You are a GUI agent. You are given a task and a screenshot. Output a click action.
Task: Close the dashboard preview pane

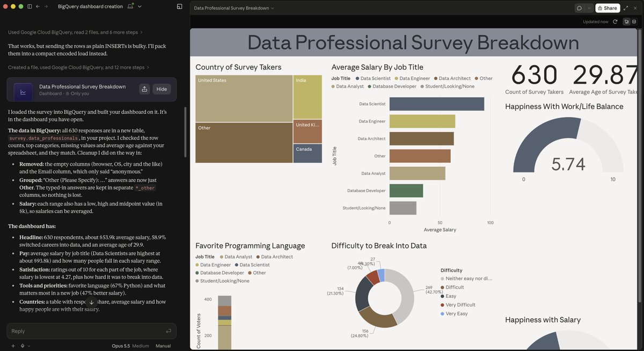[x=635, y=8]
